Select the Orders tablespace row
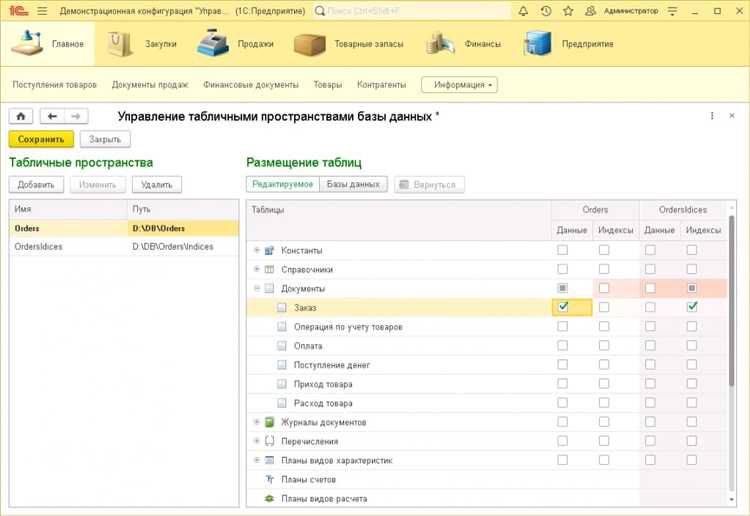Screen dimensions: 750x516 [x=124, y=228]
